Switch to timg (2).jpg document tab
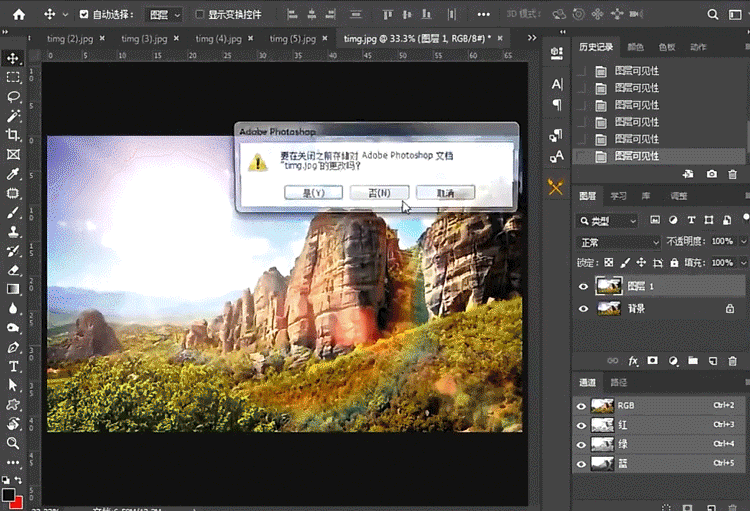The height and width of the screenshot is (511, 750). pos(70,39)
